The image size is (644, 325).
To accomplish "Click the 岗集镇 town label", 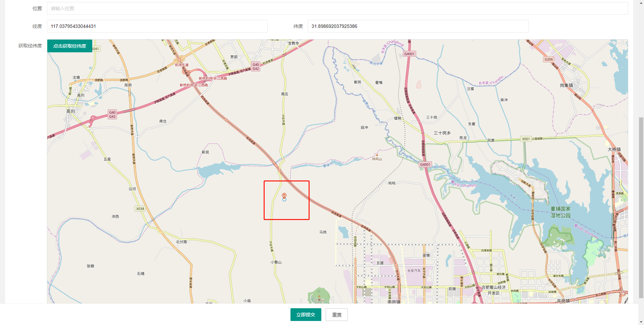I will point(567,85).
